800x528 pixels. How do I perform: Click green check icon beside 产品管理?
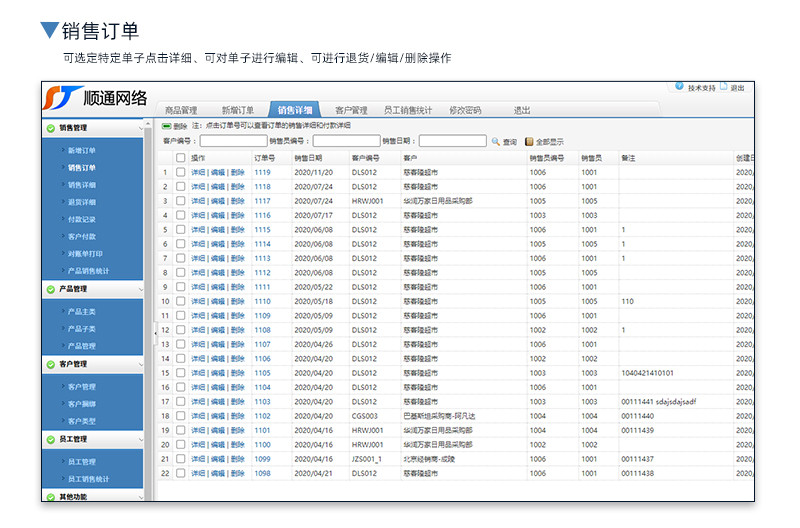coord(51,289)
